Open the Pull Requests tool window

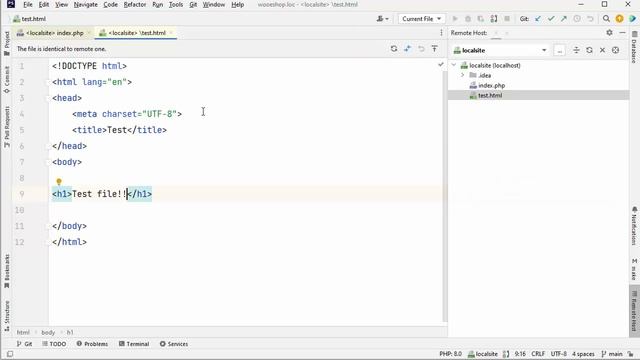point(7,127)
